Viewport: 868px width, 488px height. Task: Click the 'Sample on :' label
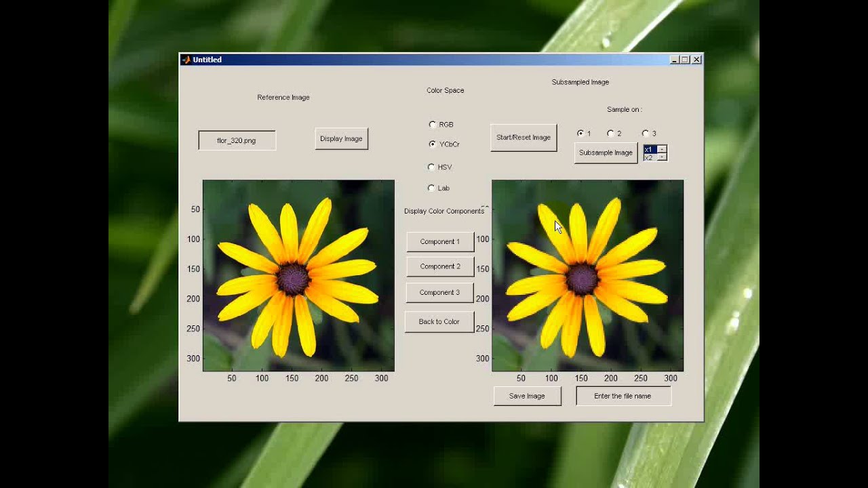[x=625, y=109]
